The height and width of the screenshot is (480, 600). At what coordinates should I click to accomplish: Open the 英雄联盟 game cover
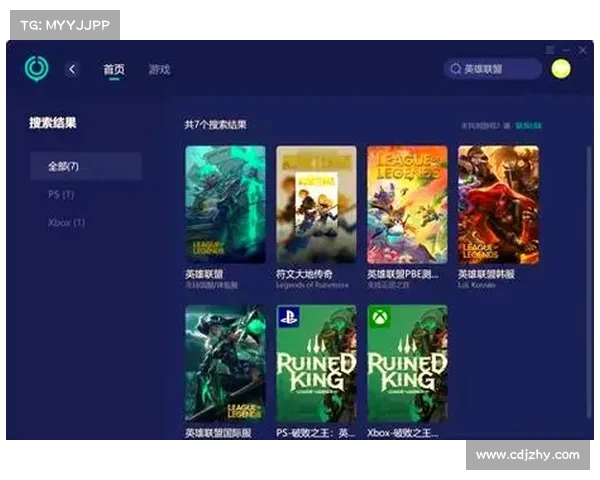[x=225, y=204]
